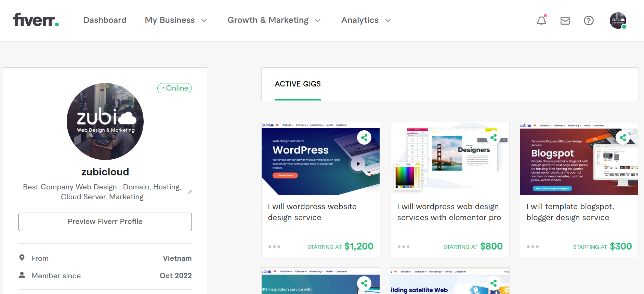The image size is (644, 294).
Task: Click the zubicloud username
Action: 105,172
